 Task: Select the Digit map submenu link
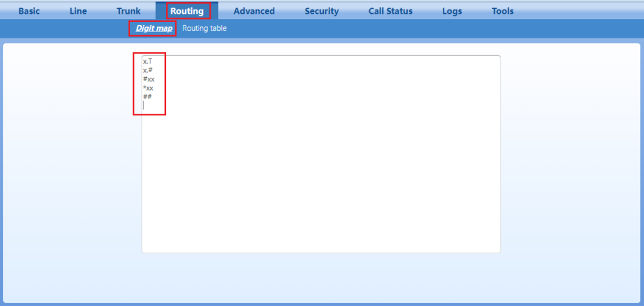[154, 28]
